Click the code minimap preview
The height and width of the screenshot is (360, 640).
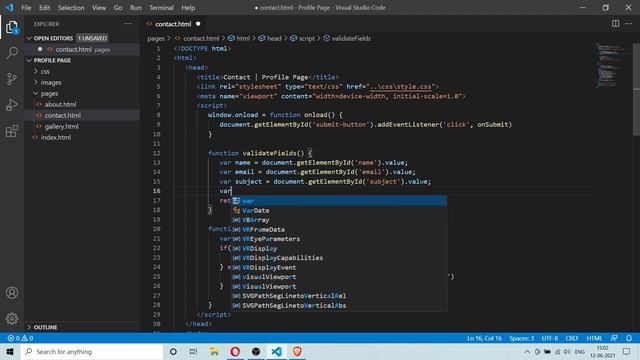pyautogui.click(x=610, y=65)
